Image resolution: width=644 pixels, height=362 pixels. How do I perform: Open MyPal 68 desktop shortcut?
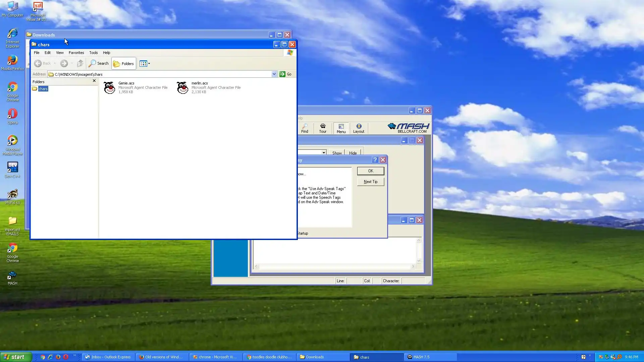point(12,196)
